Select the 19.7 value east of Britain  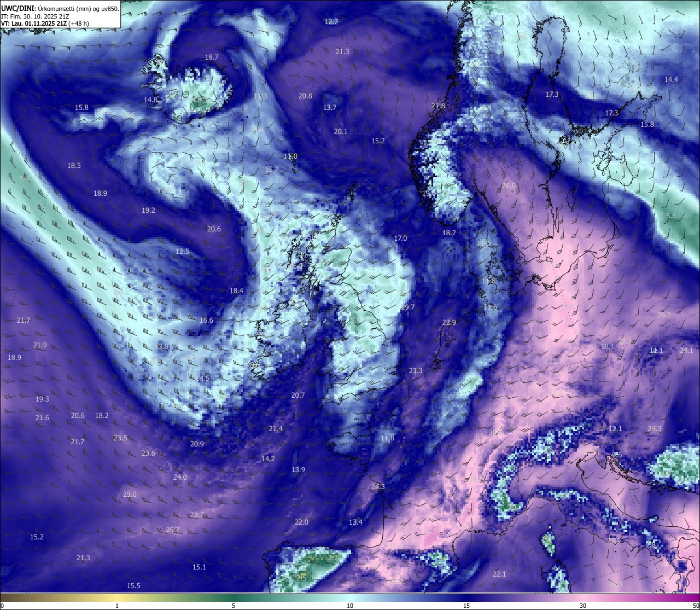(407, 307)
